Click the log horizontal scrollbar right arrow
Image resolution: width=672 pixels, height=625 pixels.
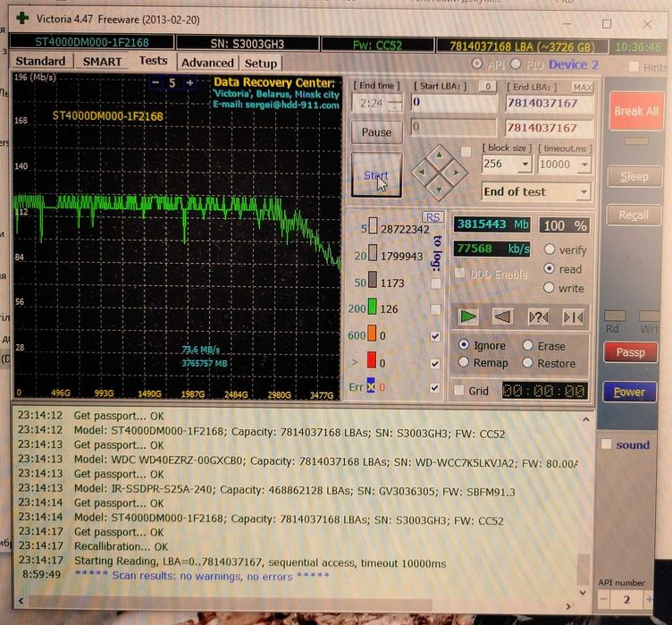coord(568,605)
